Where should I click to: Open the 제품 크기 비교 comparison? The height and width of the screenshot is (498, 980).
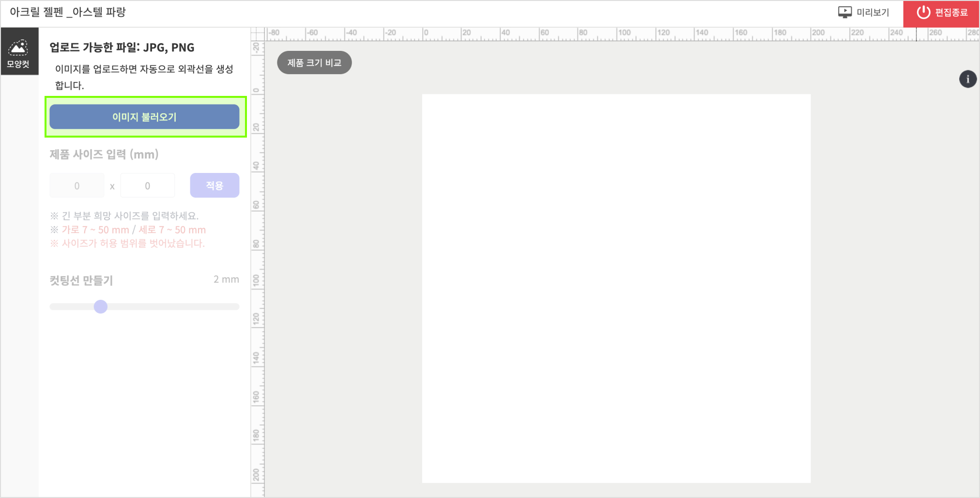314,62
